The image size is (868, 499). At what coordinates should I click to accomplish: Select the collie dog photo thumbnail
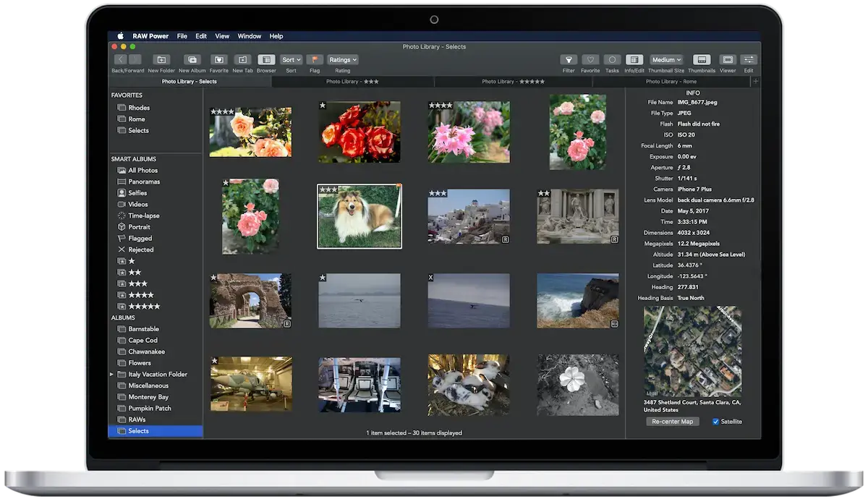(x=359, y=216)
